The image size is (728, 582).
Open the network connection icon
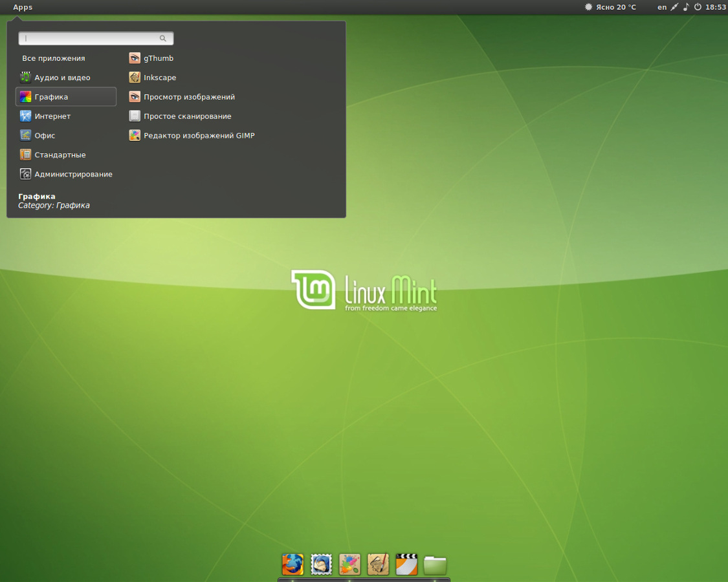(x=674, y=7)
